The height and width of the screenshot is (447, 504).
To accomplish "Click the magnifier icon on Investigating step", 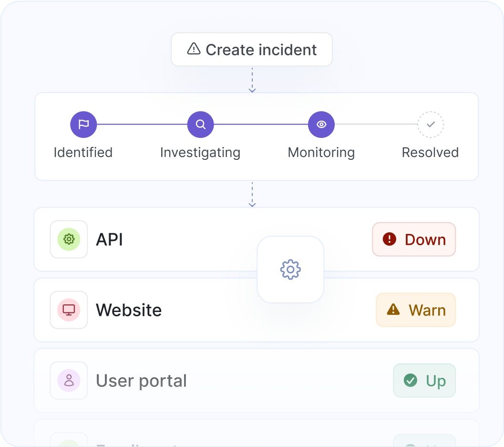I will [200, 124].
